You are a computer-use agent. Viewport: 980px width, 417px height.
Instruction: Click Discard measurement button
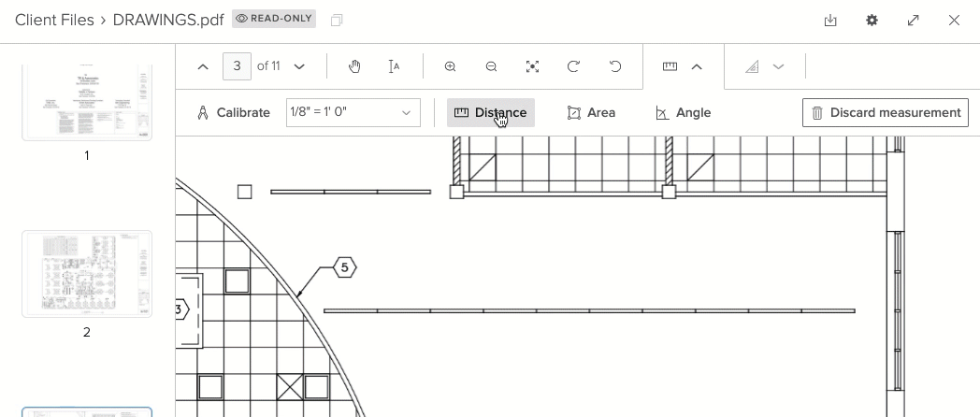(x=886, y=112)
